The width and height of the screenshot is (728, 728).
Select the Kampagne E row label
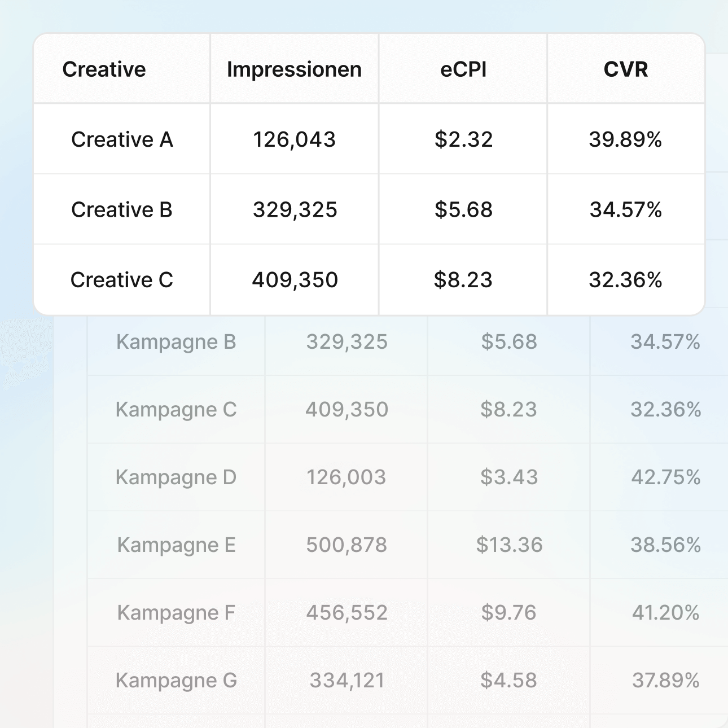(x=176, y=545)
